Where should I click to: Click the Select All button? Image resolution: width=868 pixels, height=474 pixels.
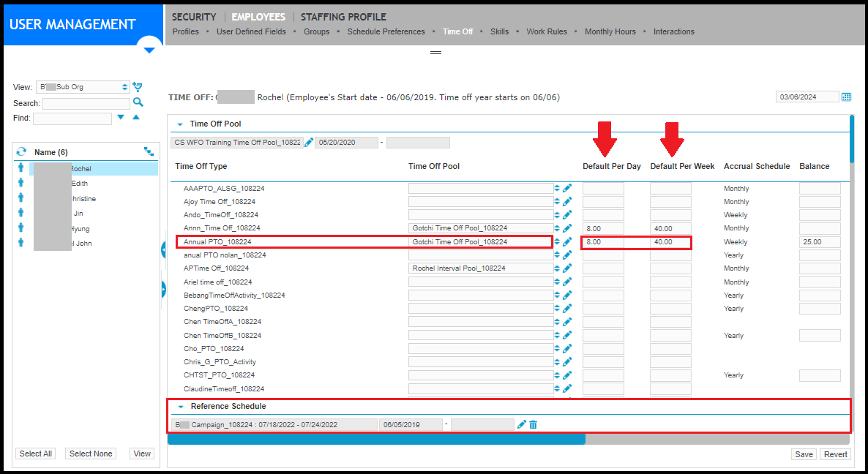point(35,454)
